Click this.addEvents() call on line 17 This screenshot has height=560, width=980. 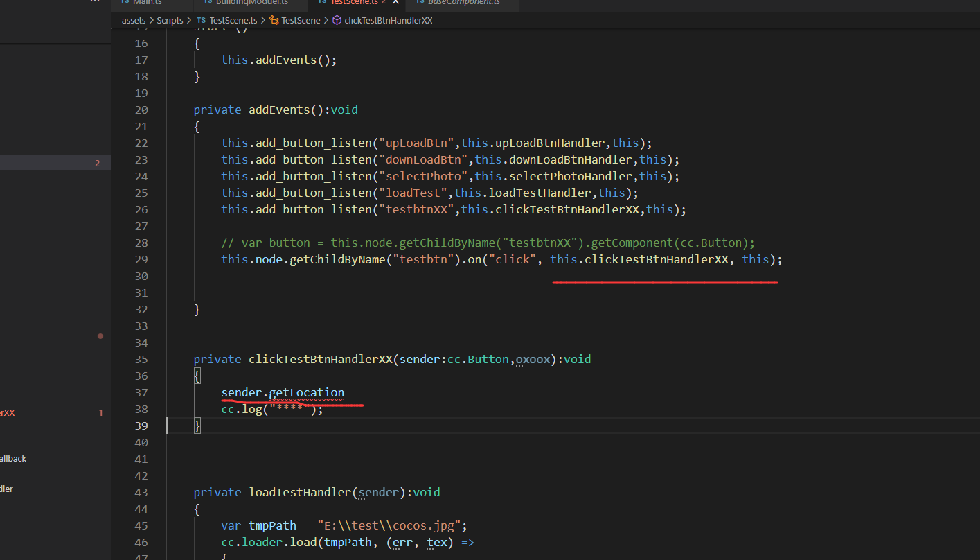(x=279, y=60)
